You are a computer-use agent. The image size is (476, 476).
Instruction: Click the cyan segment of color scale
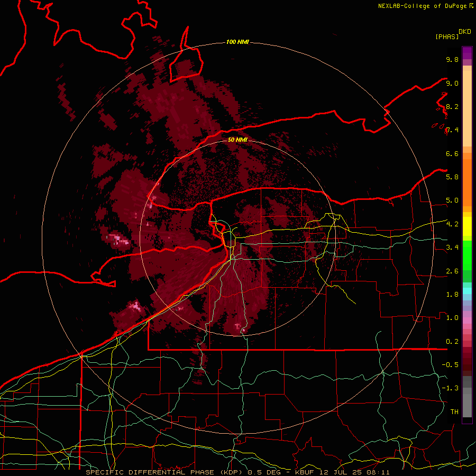(x=467, y=291)
